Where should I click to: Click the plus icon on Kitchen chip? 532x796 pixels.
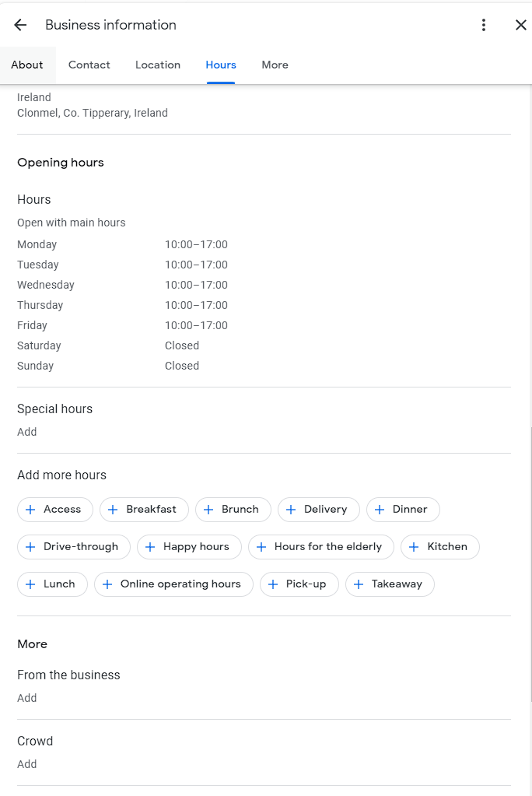414,547
